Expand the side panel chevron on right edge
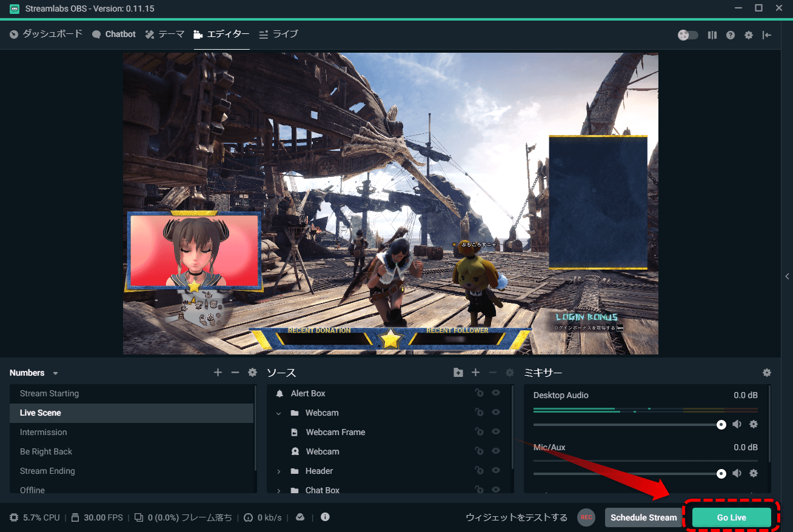 coord(787,276)
